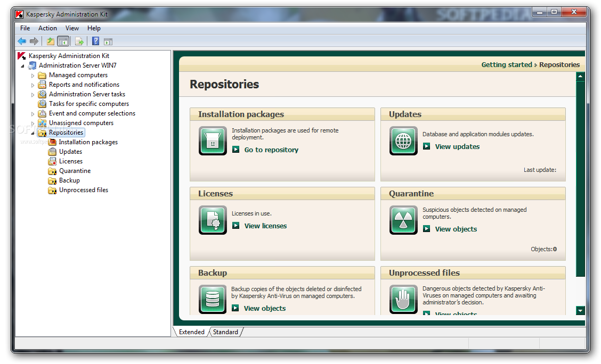This screenshot has width=601, height=364.
Task: Expand the Managed computers node
Action: coord(33,76)
